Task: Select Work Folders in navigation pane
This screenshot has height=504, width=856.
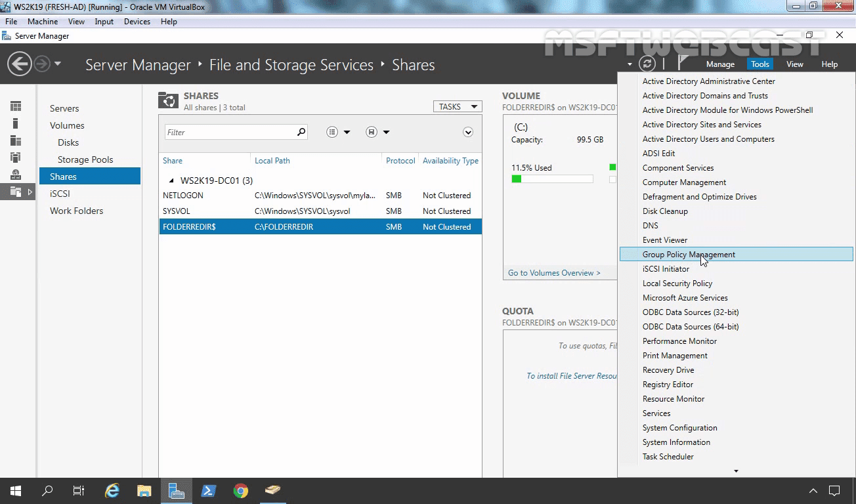Action: coord(76,211)
